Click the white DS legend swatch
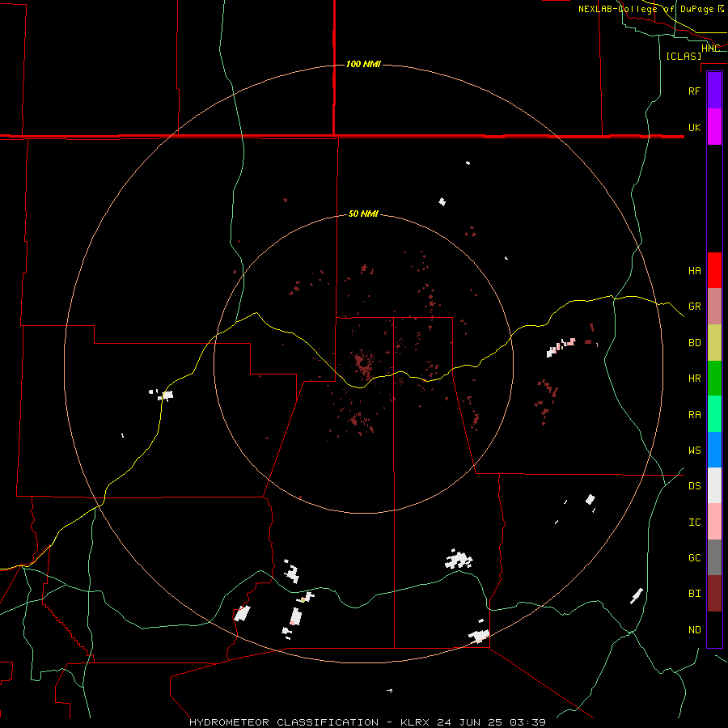728x728 pixels. point(714,485)
